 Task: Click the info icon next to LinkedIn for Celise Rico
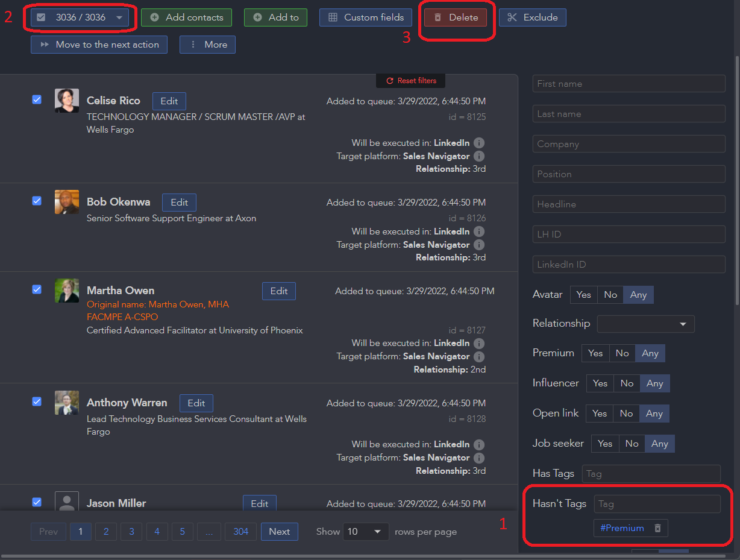pos(478,143)
